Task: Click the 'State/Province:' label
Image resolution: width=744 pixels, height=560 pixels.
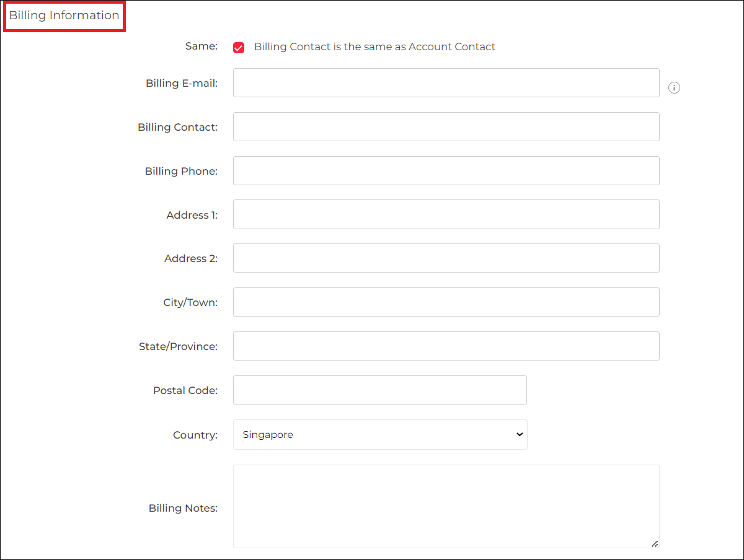Action: [x=178, y=347]
